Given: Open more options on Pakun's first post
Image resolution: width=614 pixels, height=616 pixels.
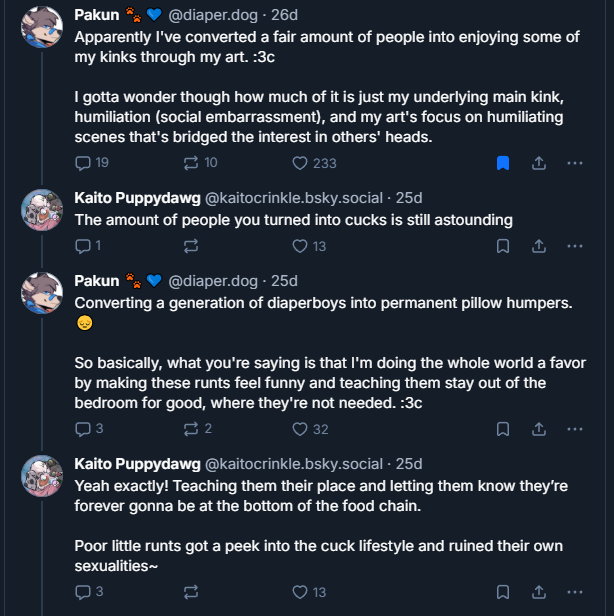Looking at the screenshot, I should coord(575,163).
